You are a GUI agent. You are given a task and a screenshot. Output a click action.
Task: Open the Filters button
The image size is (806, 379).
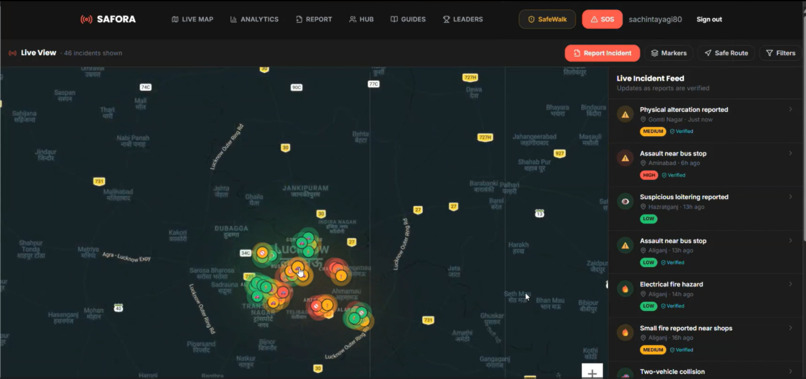780,53
